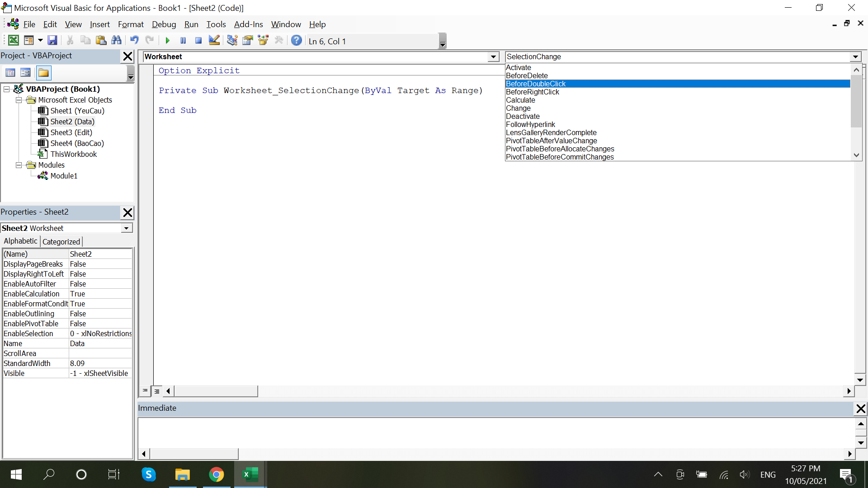Choose the Change event from the list
This screenshot has width=868, height=488.
[677, 108]
